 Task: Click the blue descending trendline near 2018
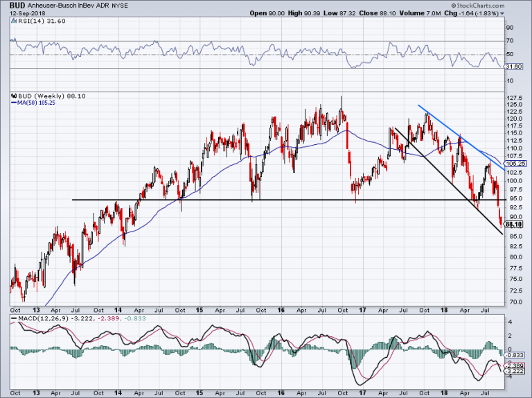pyautogui.click(x=461, y=137)
